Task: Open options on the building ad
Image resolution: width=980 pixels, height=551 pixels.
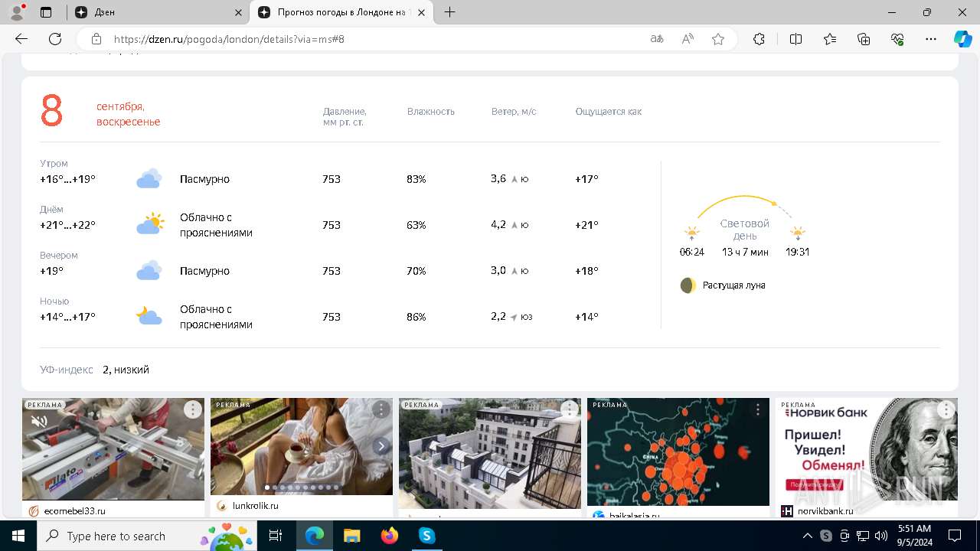Action: click(569, 410)
